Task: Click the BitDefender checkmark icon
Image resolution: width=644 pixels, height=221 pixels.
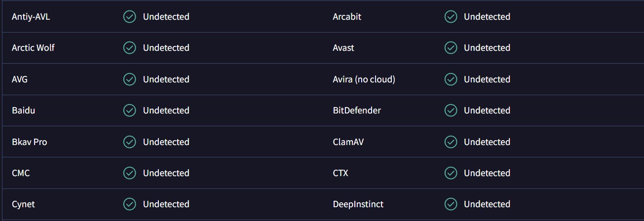Action: (451, 110)
